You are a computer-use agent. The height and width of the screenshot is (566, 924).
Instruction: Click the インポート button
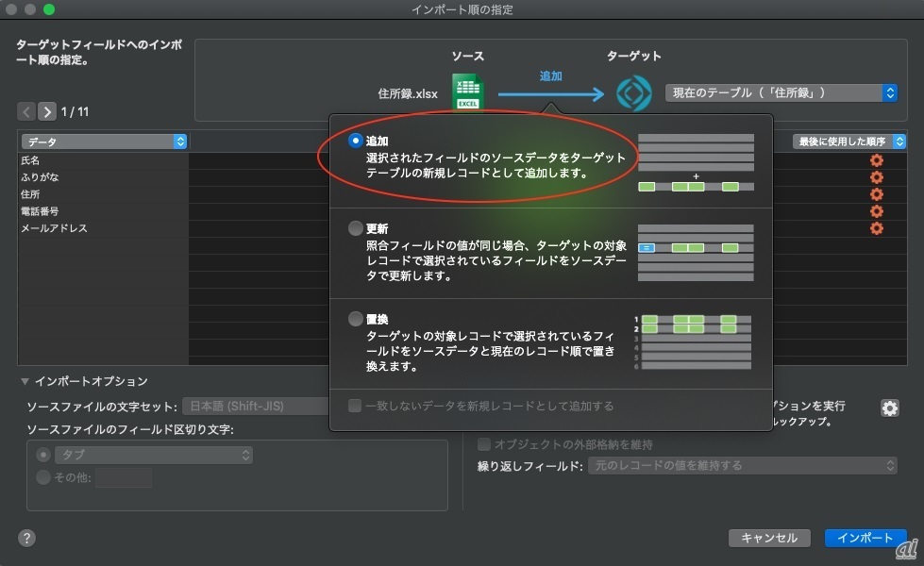865,538
